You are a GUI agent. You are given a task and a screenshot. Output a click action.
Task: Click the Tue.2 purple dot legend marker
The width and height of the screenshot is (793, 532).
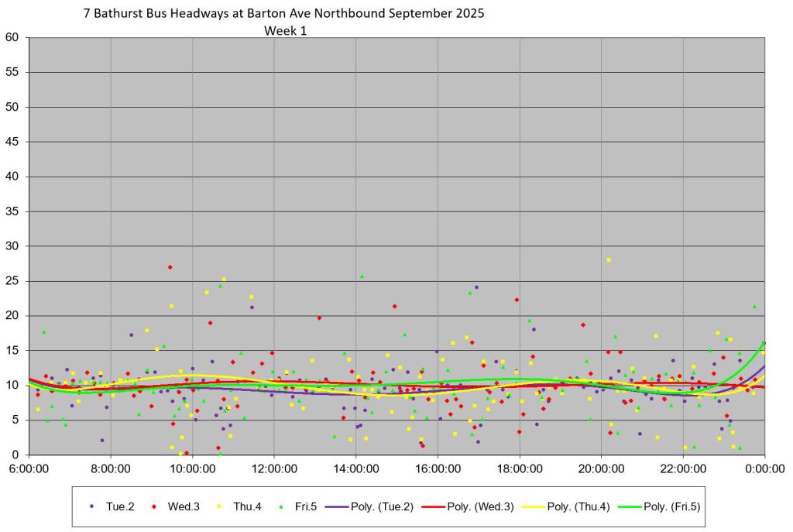[x=92, y=506]
